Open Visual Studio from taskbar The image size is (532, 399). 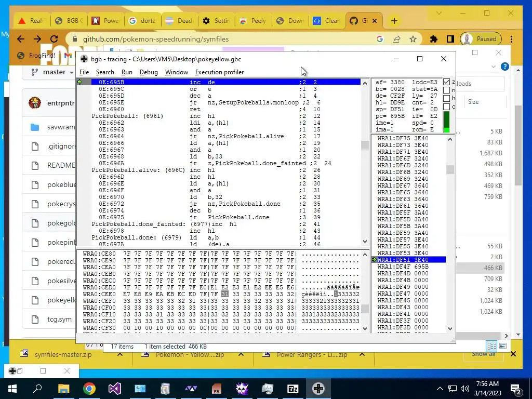click(x=115, y=389)
